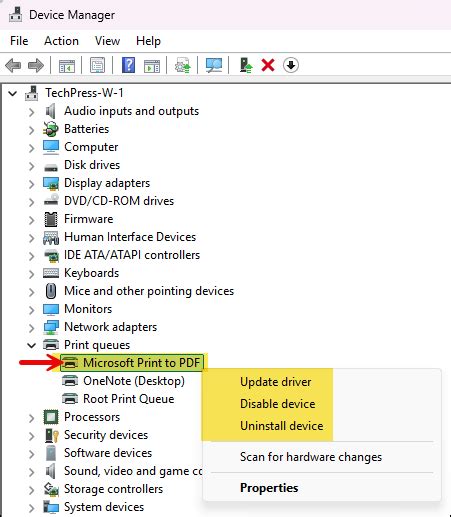Expand the System devices chevron

click(31, 508)
